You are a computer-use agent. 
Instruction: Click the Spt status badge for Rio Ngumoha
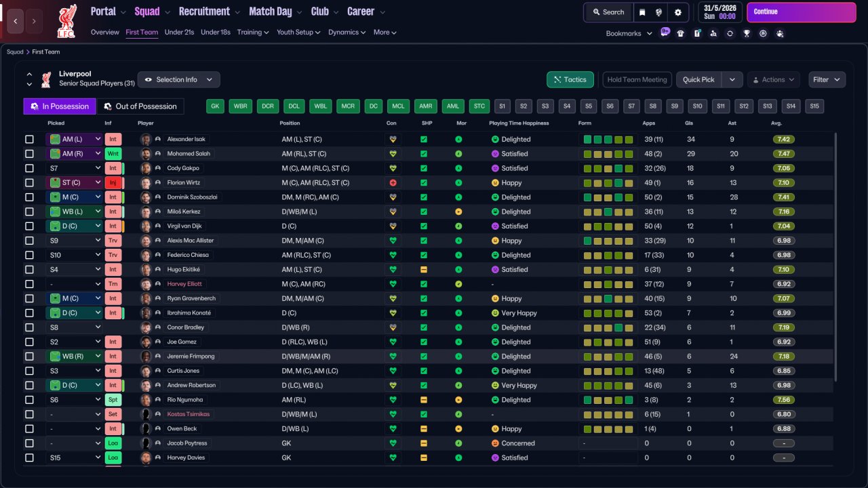click(x=113, y=400)
